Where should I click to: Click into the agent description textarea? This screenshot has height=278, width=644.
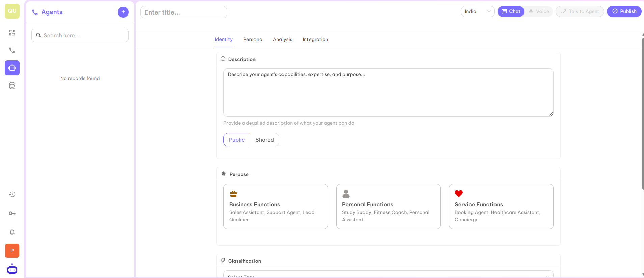click(388, 93)
